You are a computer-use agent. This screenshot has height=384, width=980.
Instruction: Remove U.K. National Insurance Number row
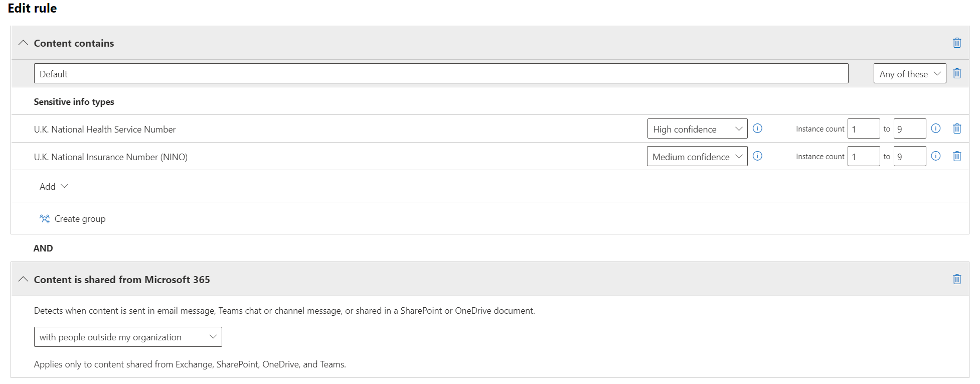957,156
